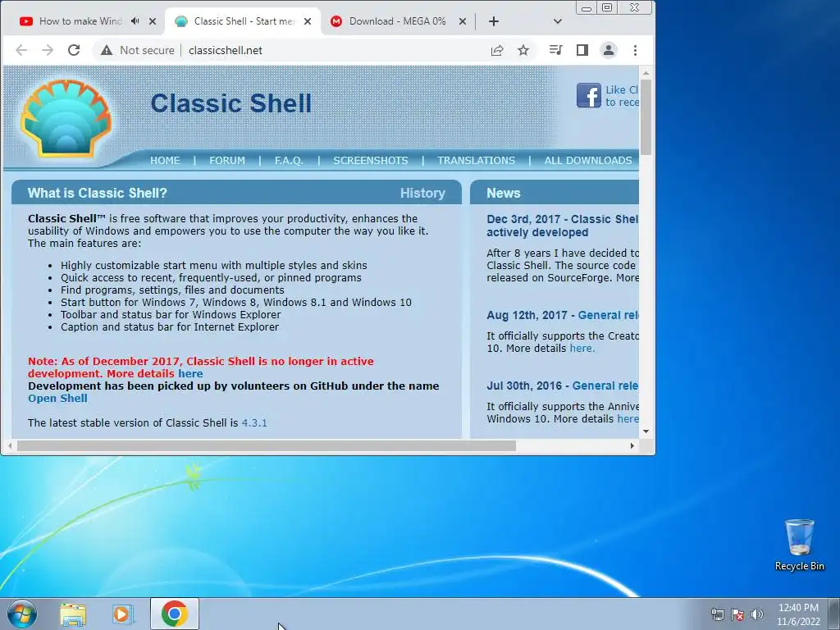Open the Chrome profile avatar
This screenshot has height=630, width=840.
(609, 50)
